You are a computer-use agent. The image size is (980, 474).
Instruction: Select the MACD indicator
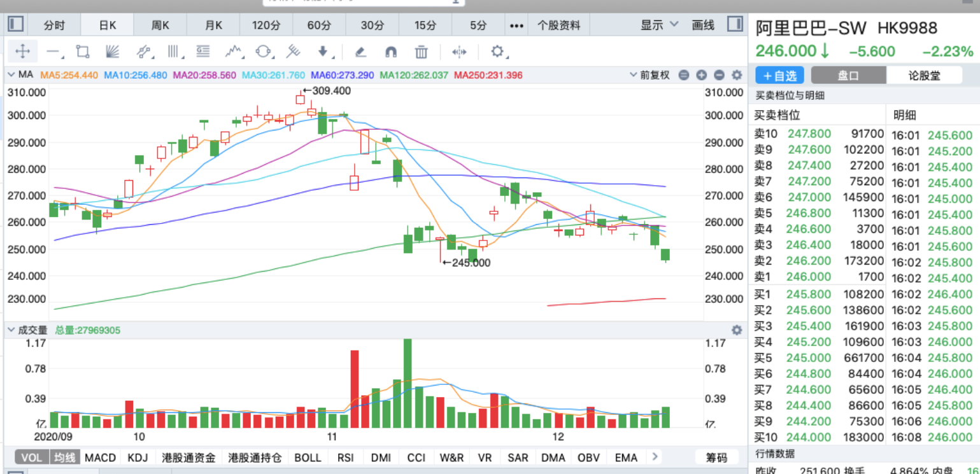pos(101,457)
